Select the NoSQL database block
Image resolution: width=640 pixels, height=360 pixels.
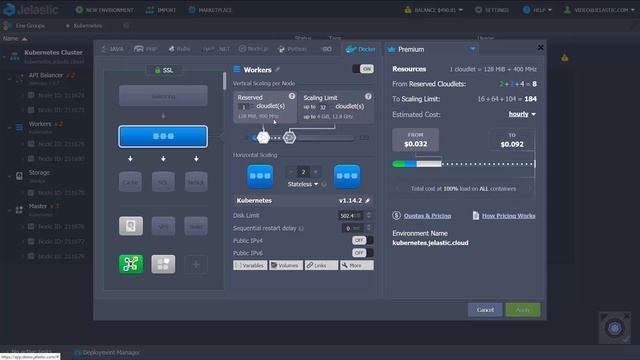coord(196,182)
